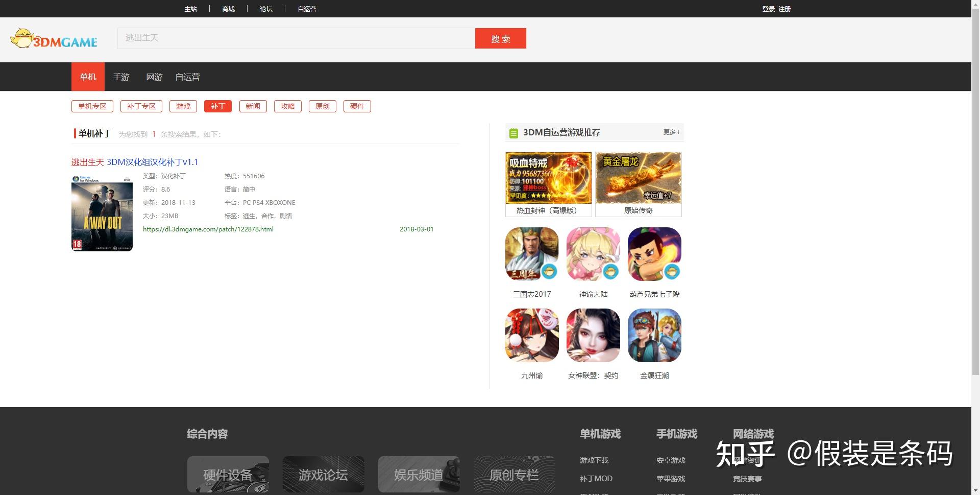Filter by 攻略 tag
The image size is (980, 495).
[x=288, y=106]
